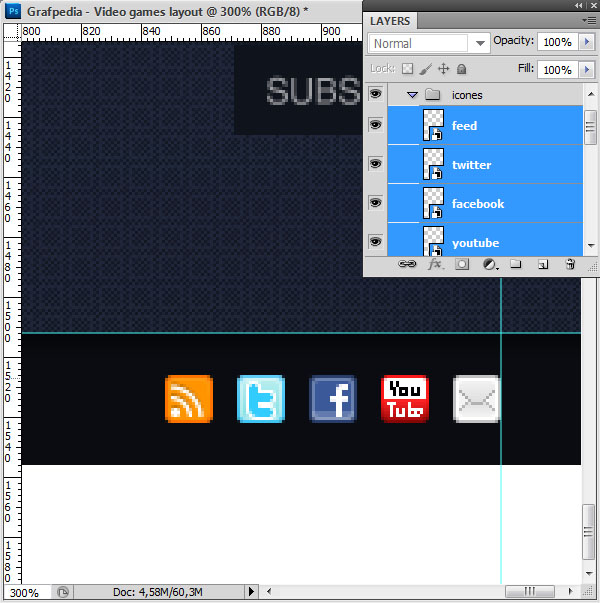
Task: Open the Opacity slider arrow
Action: 587,42
